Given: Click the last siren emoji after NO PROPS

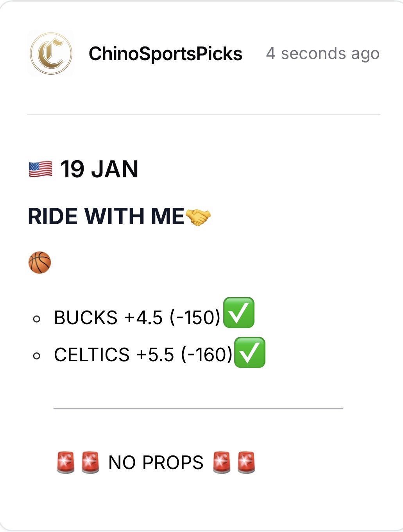Looking at the screenshot, I should [x=246, y=462].
